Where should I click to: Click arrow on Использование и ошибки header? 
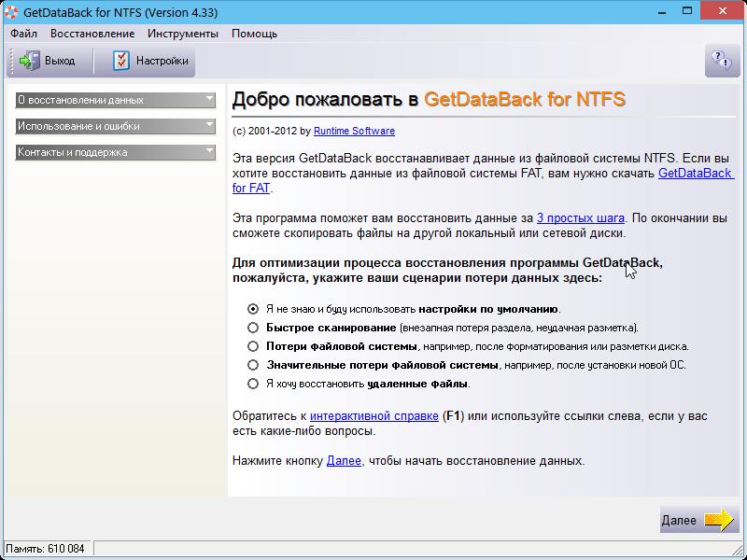pos(209,125)
